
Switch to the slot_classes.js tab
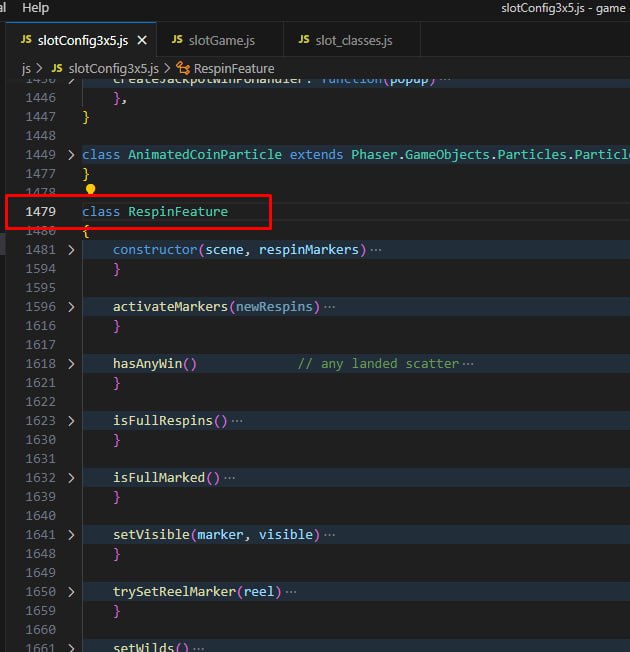click(x=352, y=40)
